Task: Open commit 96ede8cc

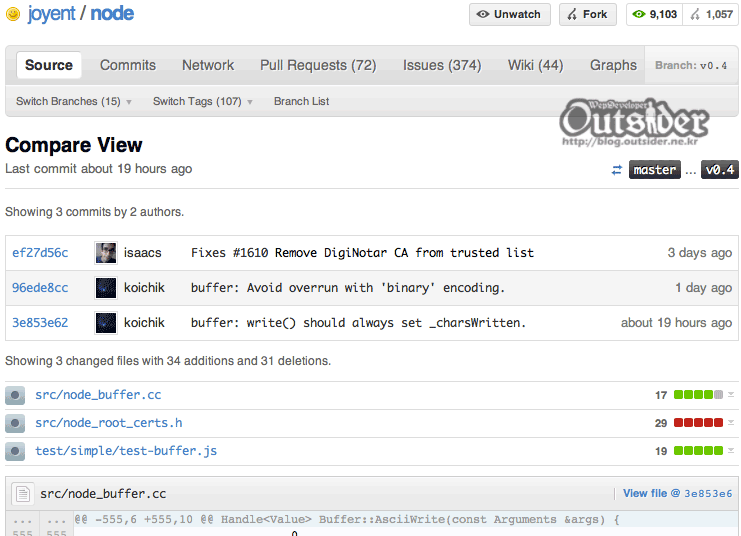Action: [40, 288]
